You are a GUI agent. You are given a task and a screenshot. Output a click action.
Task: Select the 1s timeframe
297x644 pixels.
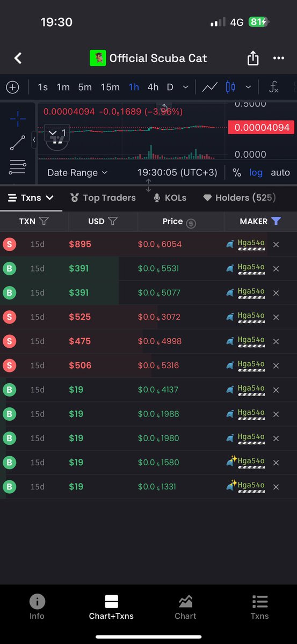(x=43, y=87)
